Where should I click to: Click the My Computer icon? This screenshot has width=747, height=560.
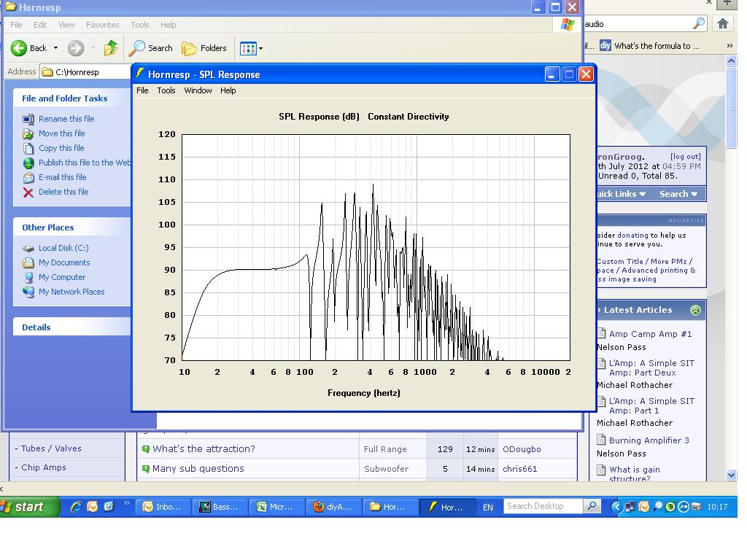pos(28,278)
